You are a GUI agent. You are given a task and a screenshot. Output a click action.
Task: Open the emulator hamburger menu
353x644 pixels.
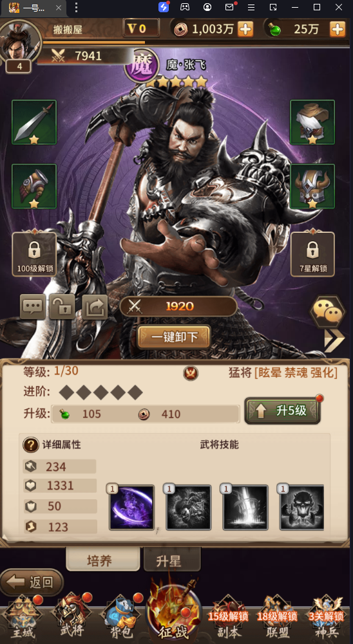[251, 7]
